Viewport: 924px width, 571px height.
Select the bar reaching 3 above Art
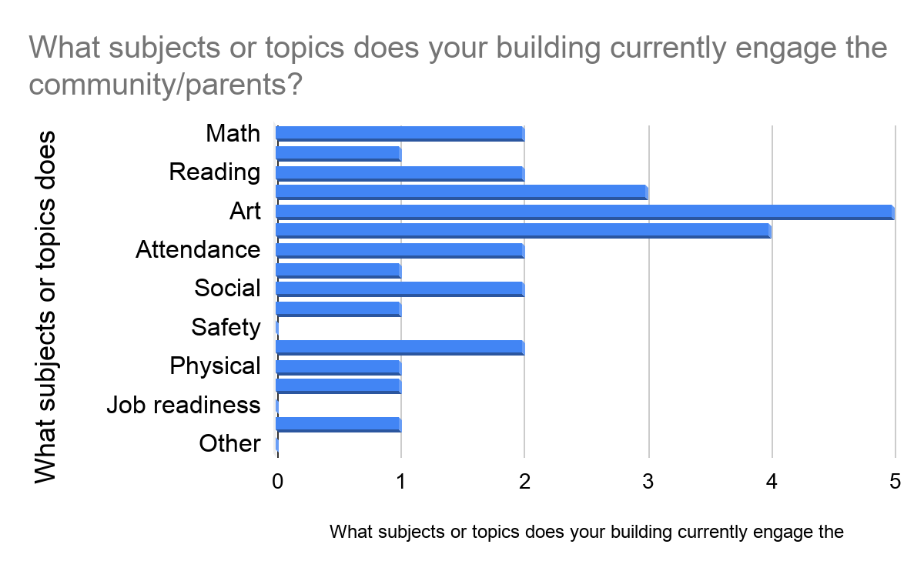pyautogui.click(x=462, y=192)
